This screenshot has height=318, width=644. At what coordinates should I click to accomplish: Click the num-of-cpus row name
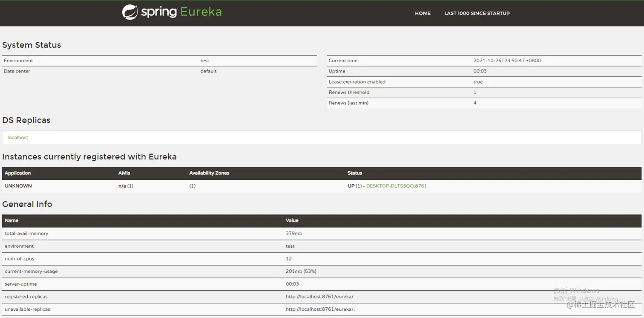(x=20, y=259)
